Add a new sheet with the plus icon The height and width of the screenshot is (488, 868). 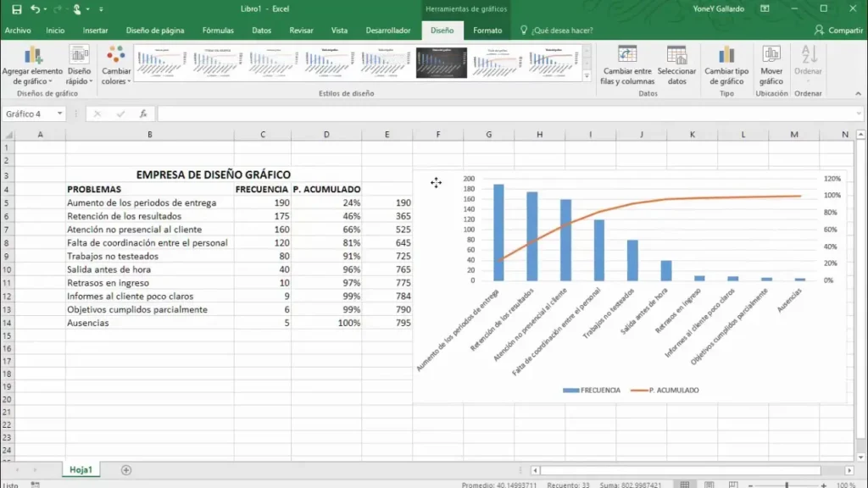click(126, 469)
